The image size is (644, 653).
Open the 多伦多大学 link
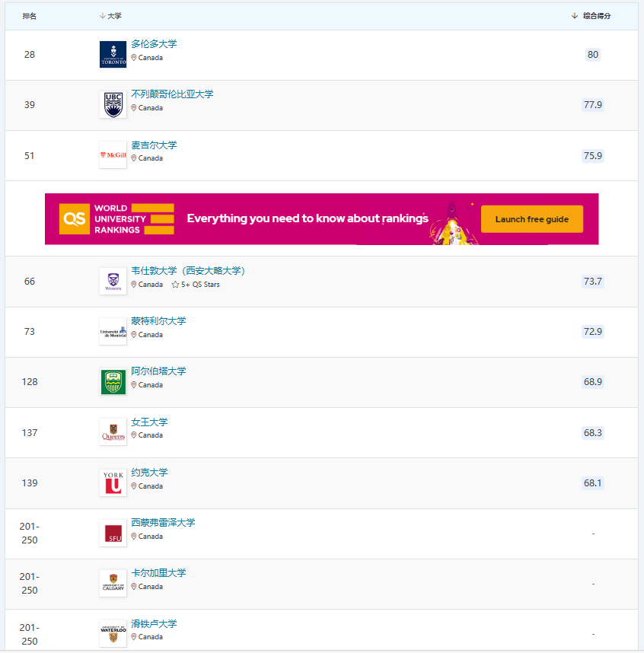(154, 43)
